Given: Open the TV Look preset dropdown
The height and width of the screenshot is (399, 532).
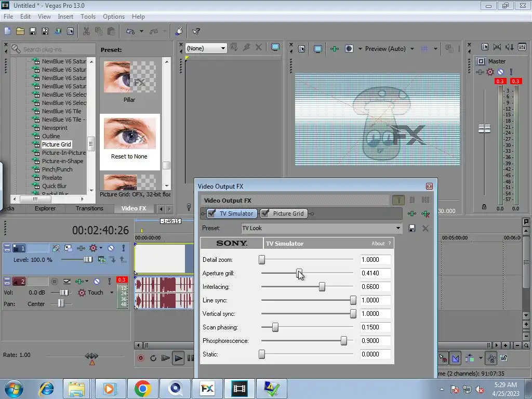Looking at the screenshot, I should [x=398, y=228].
